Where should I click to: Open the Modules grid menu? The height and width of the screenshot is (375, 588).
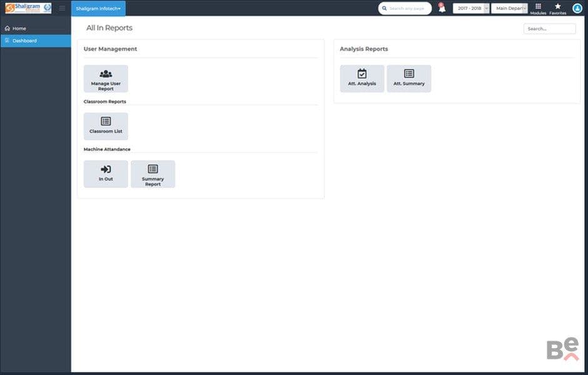click(x=538, y=9)
